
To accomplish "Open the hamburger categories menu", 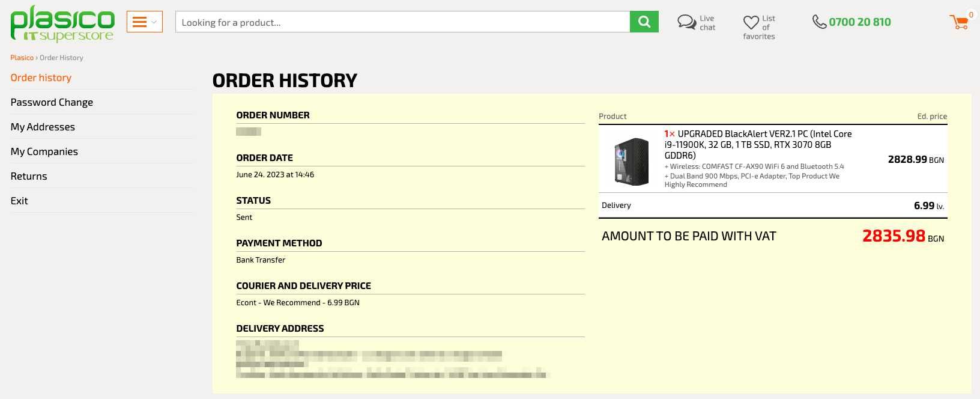I will click(x=144, y=22).
